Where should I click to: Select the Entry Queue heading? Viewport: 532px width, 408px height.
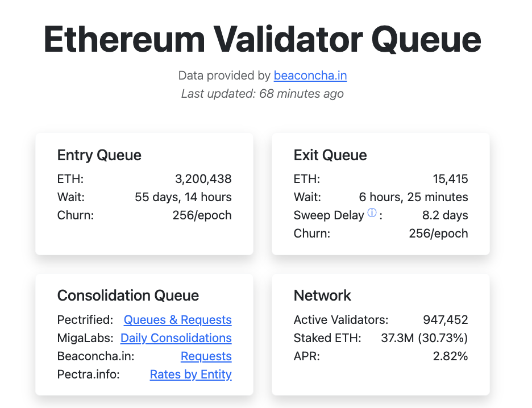[x=99, y=155]
